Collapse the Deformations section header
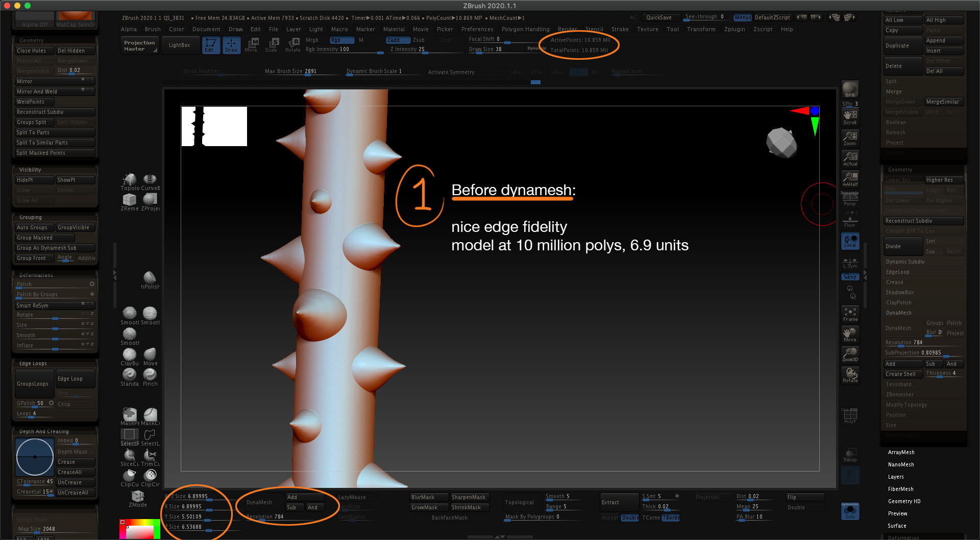Viewport: 980px width, 540px height. tap(36, 275)
